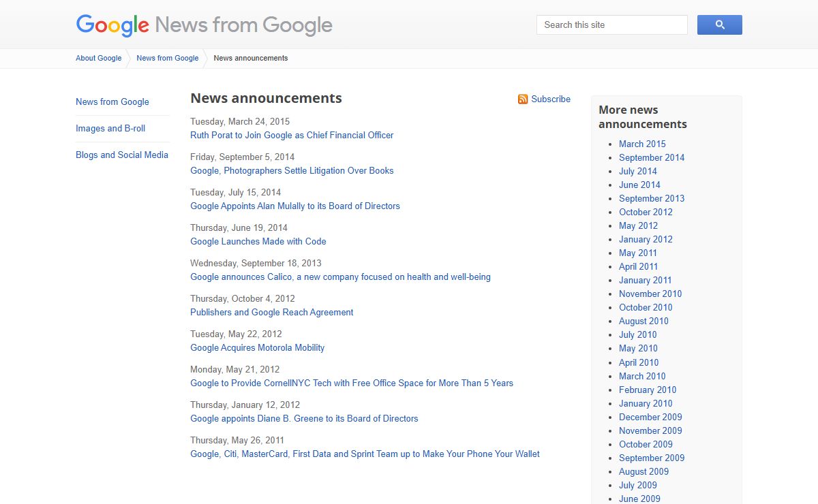Select April 2011 archive link
Viewport: 818px width, 504px height.
pos(639,266)
